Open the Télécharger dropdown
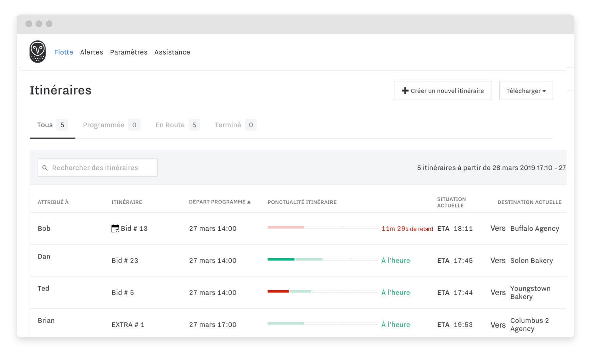This screenshot has height=364, width=591. click(x=526, y=90)
